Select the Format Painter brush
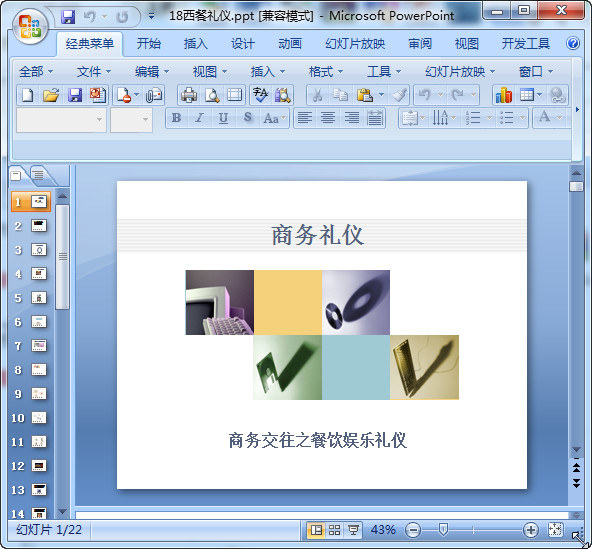Image resolution: width=592 pixels, height=549 pixels. pyautogui.click(x=399, y=95)
